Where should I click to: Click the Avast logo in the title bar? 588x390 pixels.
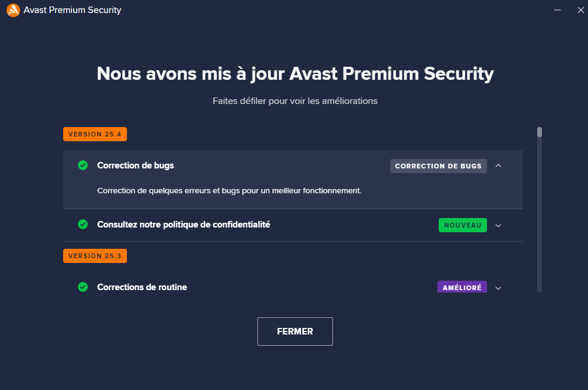pyautogui.click(x=13, y=10)
